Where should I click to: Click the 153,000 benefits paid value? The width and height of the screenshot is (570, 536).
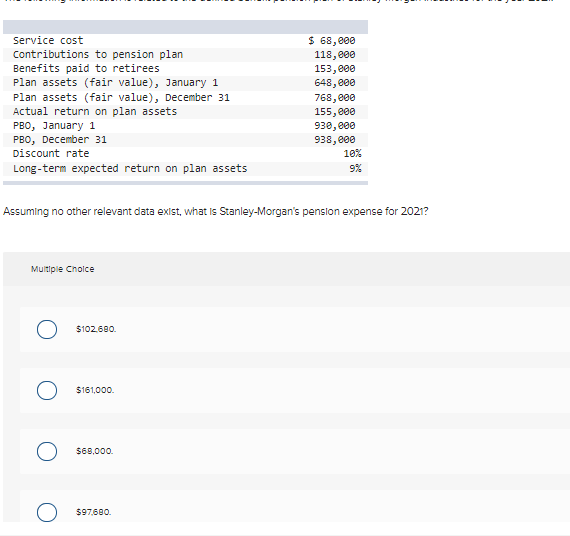[x=335, y=68]
